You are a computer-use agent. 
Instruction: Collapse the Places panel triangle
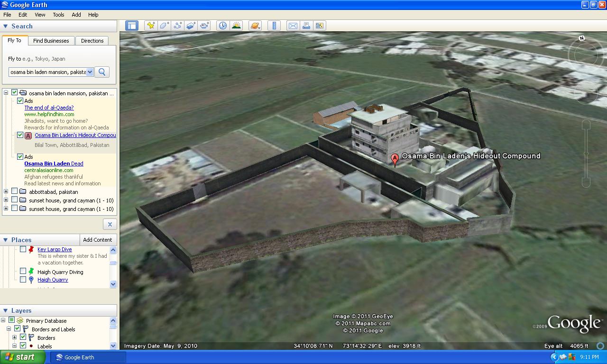(x=6, y=240)
